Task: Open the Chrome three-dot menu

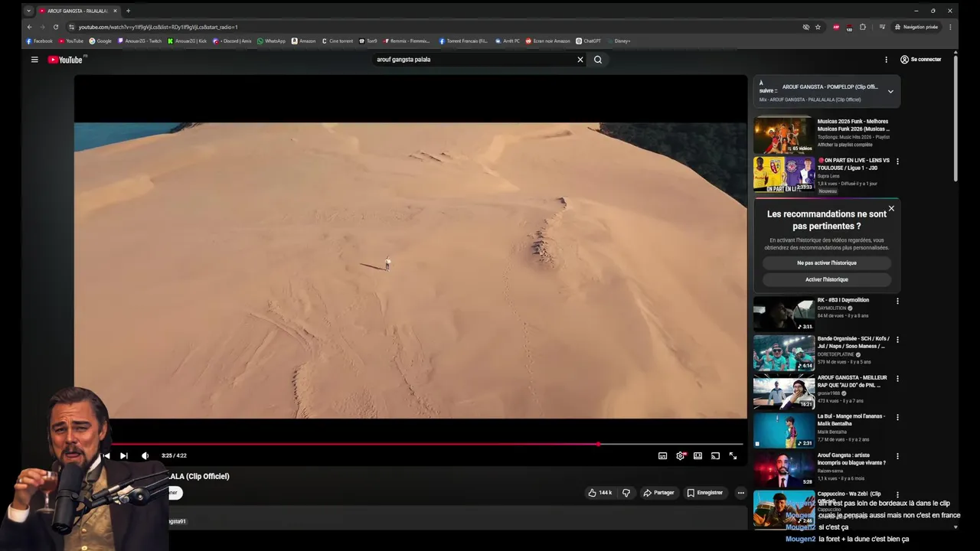Action: click(x=950, y=27)
